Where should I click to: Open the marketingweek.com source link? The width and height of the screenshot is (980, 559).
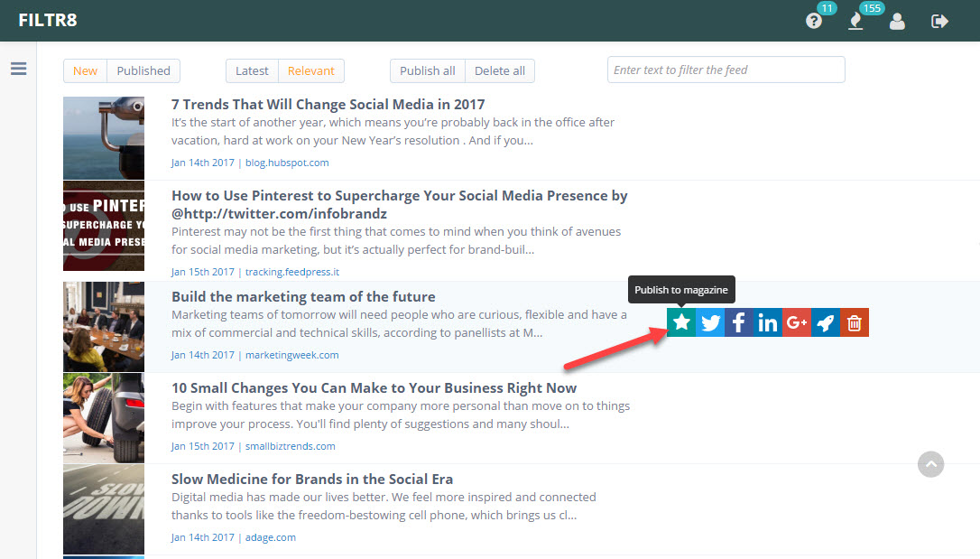pos(291,355)
